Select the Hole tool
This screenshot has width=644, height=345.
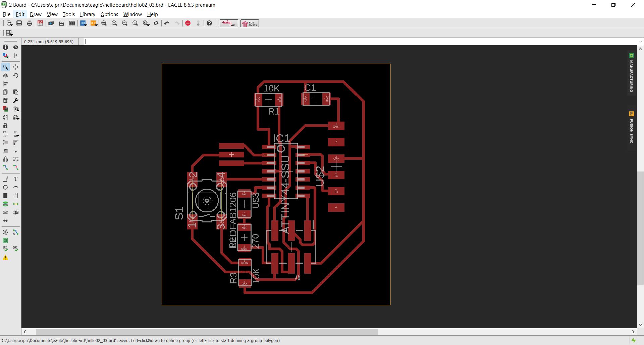coord(5,212)
